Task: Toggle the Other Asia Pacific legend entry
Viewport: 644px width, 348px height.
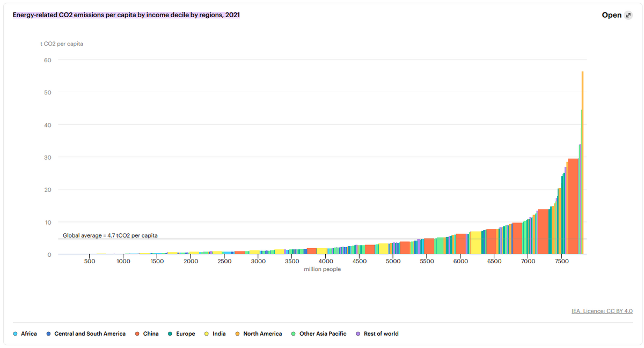Action: tap(323, 334)
